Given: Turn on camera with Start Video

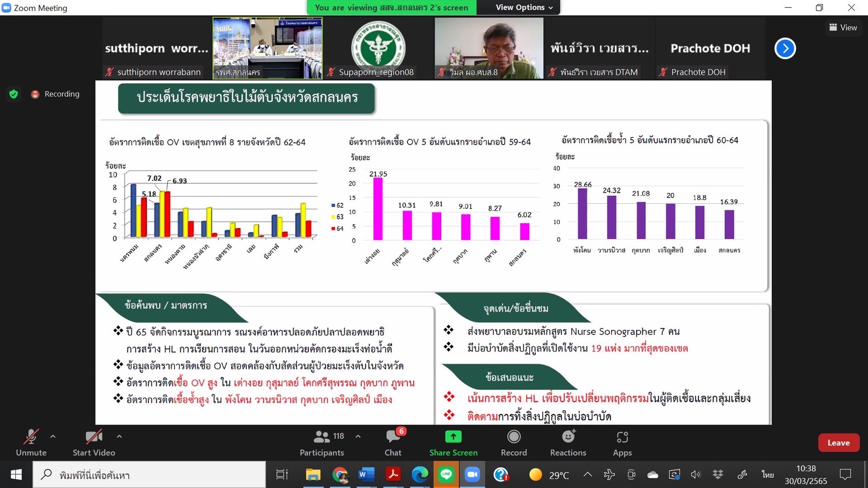Looking at the screenshot, I should point(94,443).
